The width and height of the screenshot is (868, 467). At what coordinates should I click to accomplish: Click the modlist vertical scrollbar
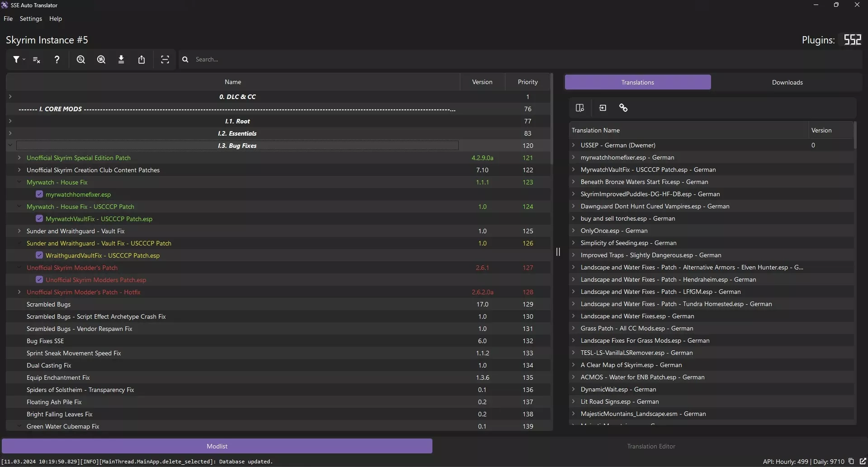coord(552,118)
